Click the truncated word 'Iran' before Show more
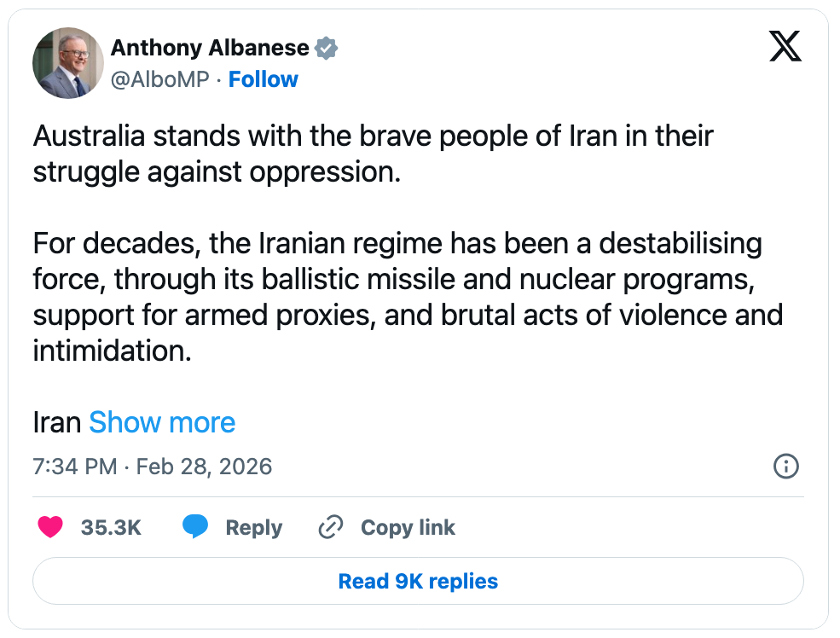840x638 pixels. tap(57, 422)
